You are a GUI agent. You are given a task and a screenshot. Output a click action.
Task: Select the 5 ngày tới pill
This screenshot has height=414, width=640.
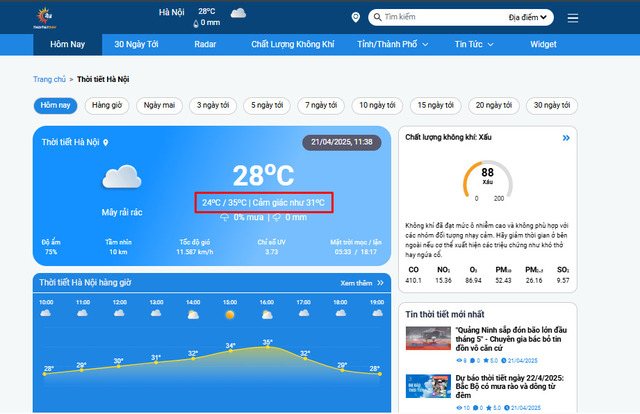[267, 105]
